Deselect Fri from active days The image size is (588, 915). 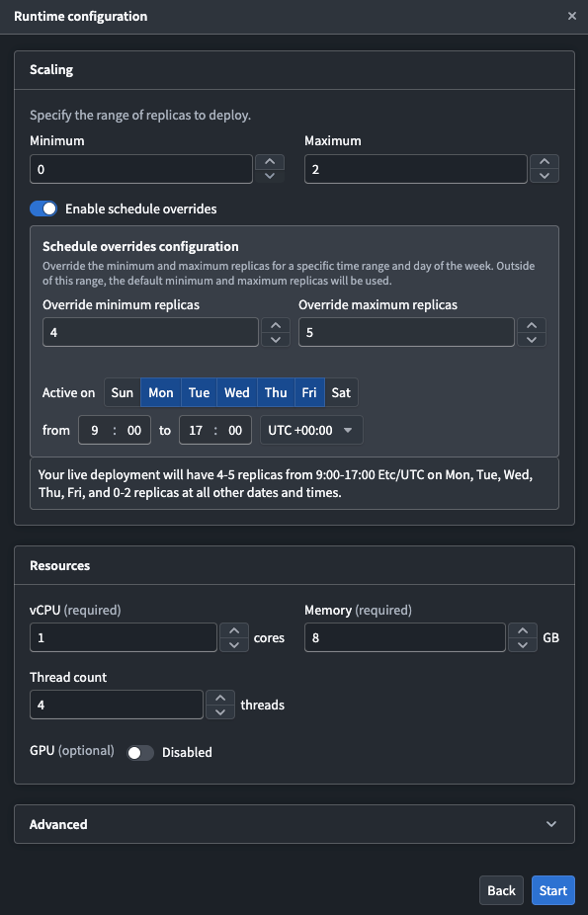(309, 392)
